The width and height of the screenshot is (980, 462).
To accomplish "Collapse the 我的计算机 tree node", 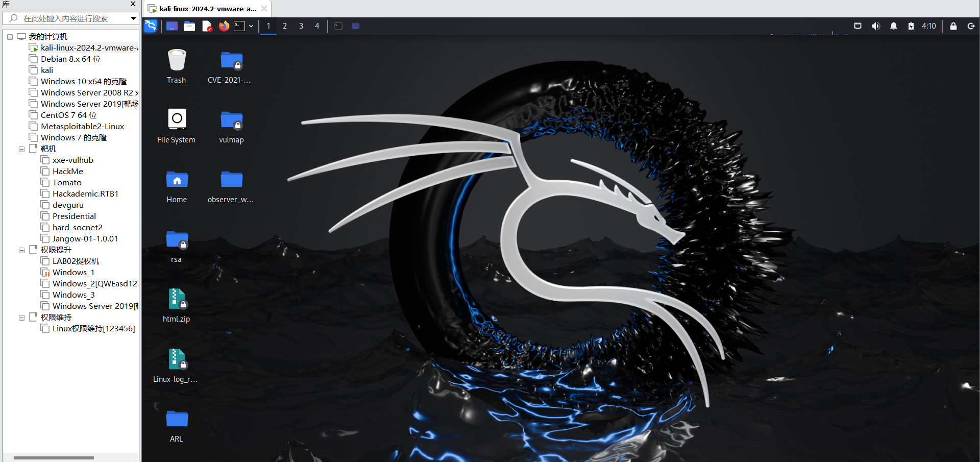I will pos(10,37).
